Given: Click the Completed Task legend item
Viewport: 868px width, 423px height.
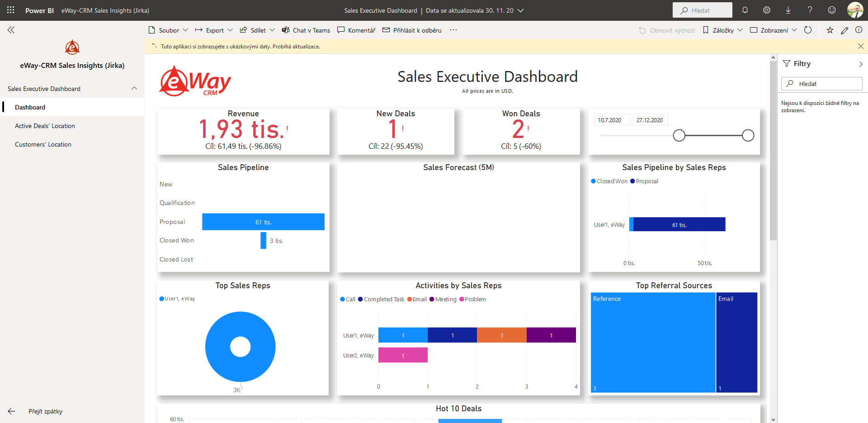Looking at the screenshot, I should 382,299.
